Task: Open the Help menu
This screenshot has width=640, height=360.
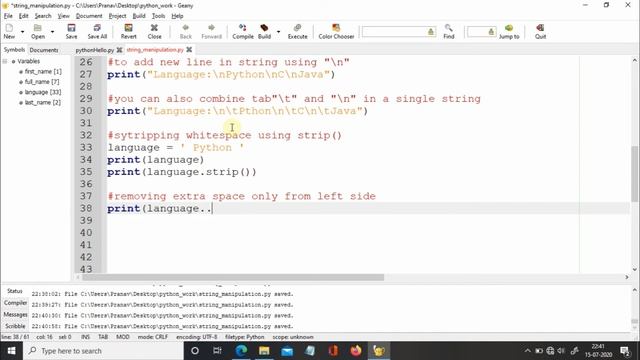Action: [177, 16]
